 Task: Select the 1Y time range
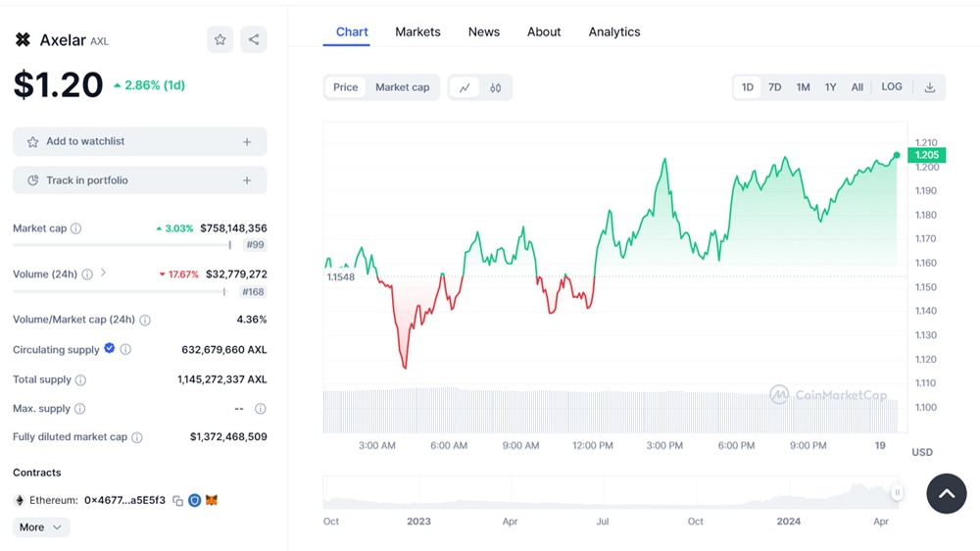pos(831,87)
